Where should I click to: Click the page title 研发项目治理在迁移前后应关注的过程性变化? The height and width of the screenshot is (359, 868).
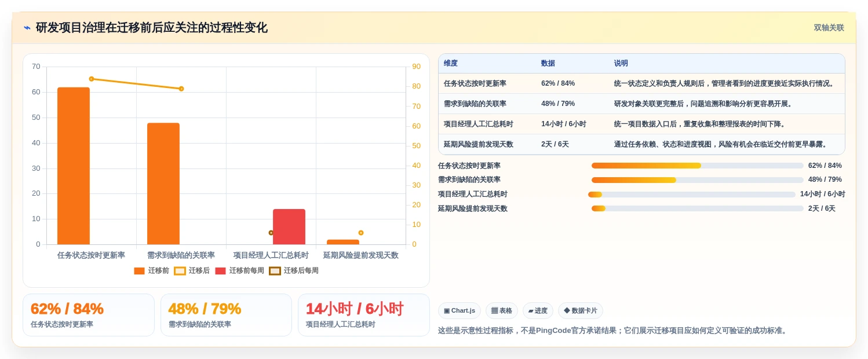coord(152,28)
